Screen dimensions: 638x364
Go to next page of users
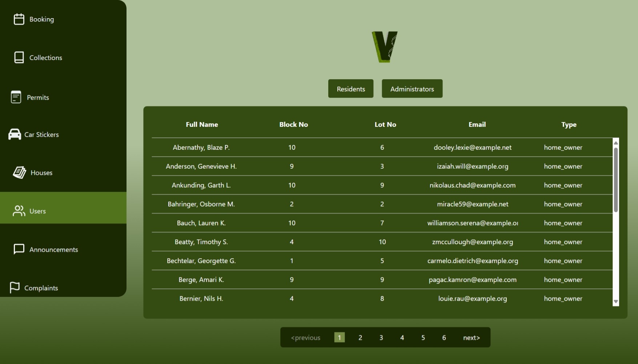click(471, 338)
